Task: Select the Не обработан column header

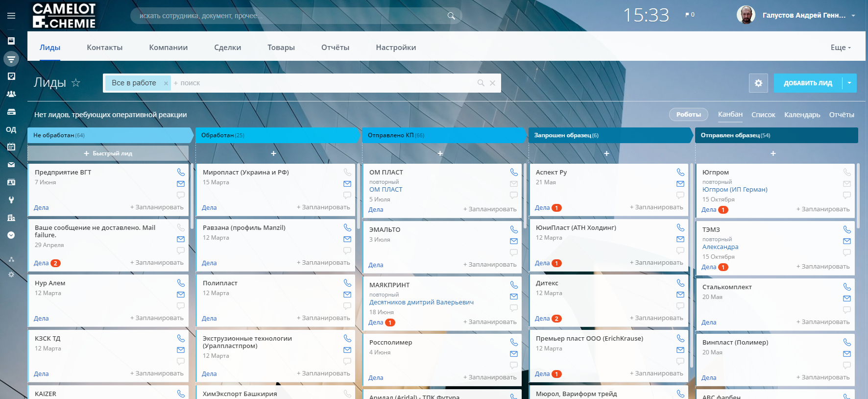Action: pyautogui.click(x=110, y=135)
